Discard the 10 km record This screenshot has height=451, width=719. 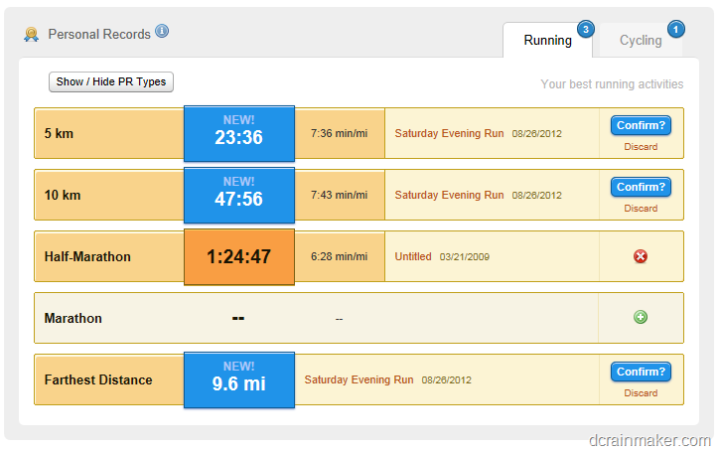tap(641, 209)
